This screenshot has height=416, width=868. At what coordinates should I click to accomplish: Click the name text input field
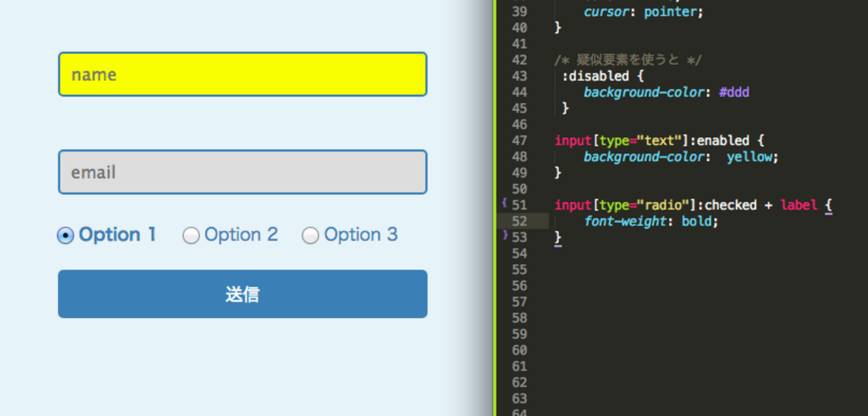[x=242, y=74]
